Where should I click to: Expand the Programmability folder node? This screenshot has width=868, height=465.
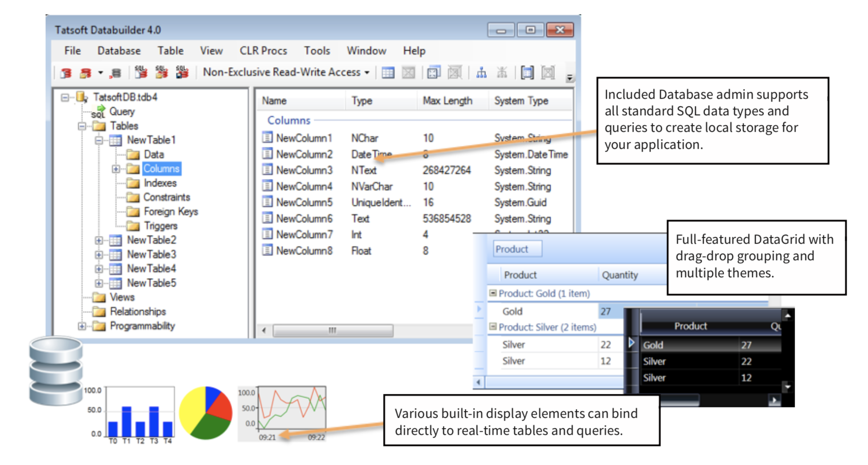click(x=82, y=326)
